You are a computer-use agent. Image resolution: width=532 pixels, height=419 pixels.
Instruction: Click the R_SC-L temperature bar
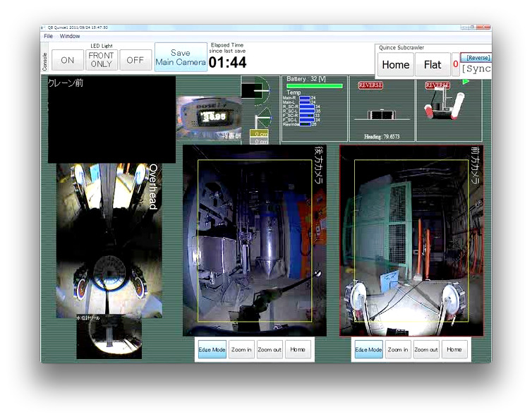tap(307, 111)
